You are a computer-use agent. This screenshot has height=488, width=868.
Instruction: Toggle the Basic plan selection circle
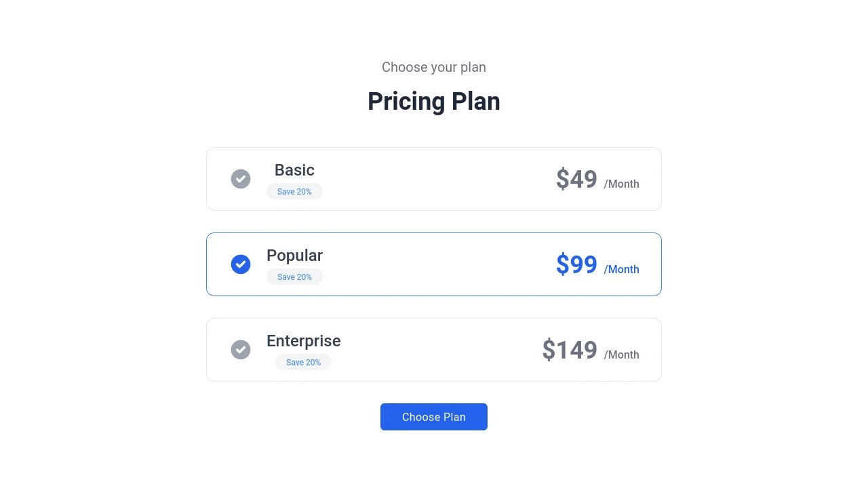pyautogui.click(x=241, y=179)
